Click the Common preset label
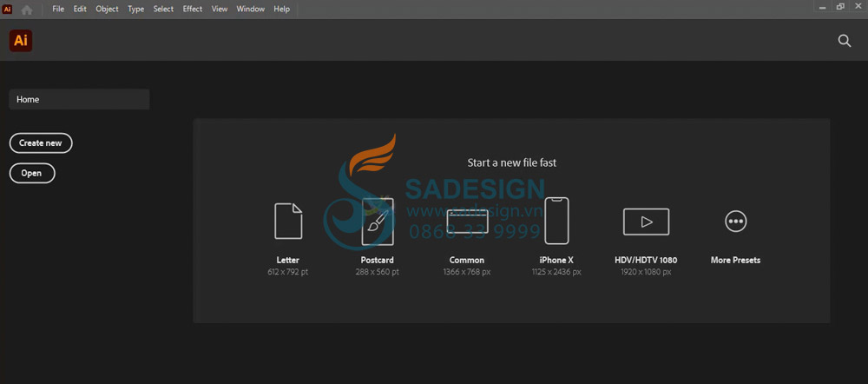The image size is (868, 384). (x=467, y=260)
